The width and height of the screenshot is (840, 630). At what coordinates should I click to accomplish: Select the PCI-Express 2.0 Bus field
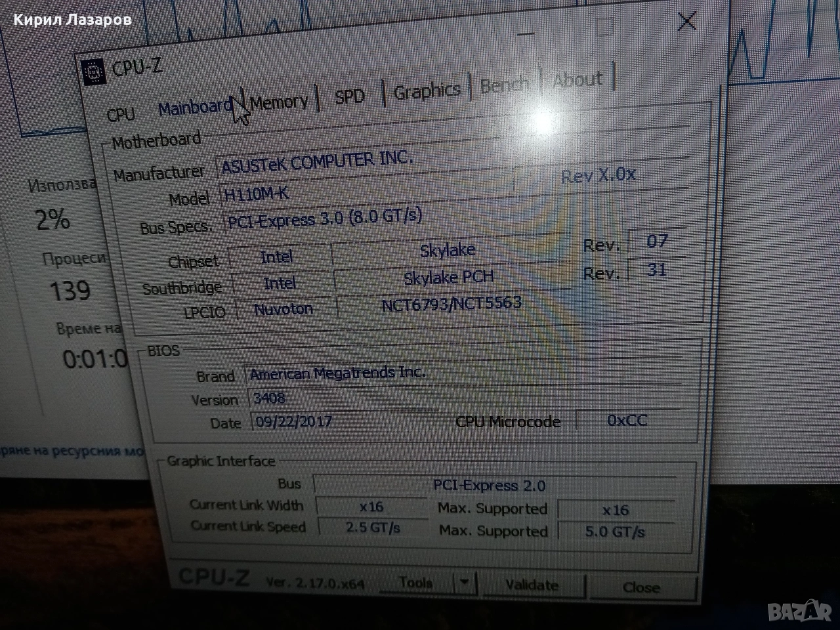(489, 486)
